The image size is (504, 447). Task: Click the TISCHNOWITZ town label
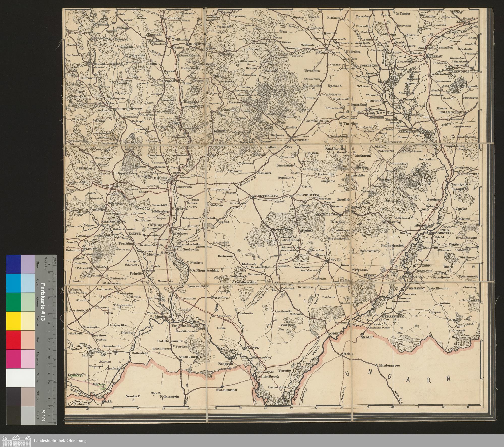tap(130, 110)
